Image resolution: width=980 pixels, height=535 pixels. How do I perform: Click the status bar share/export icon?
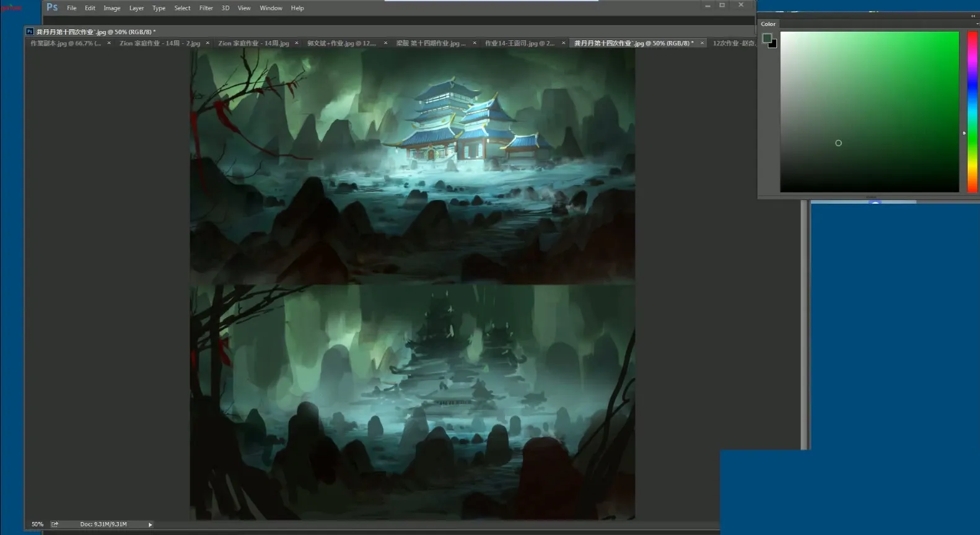coord(55,524)
